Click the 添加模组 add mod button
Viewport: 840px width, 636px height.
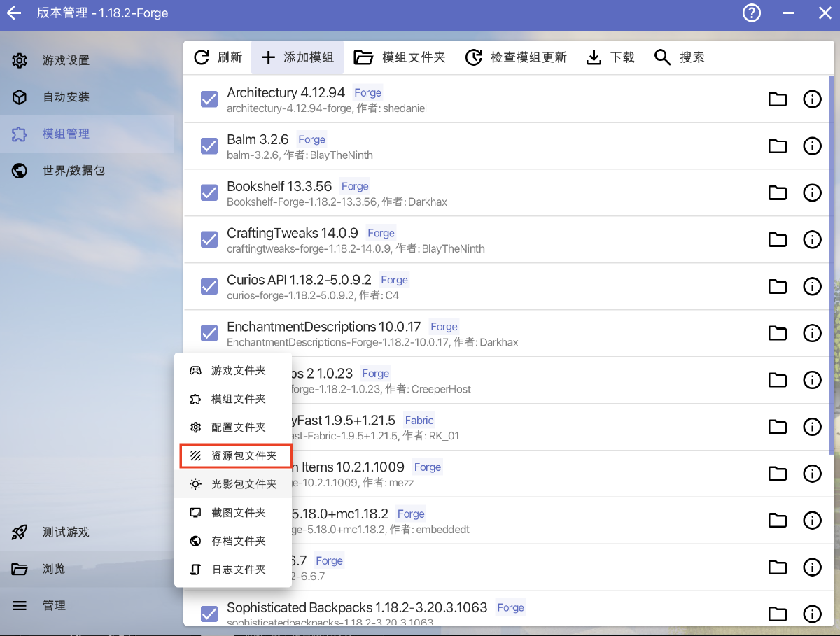297,57
